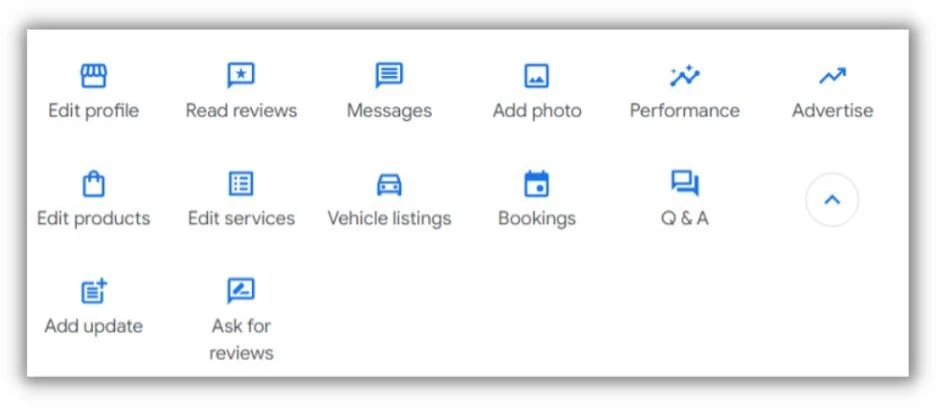
Task: Select the Ask for reviews pencil icon
Action: [241, 291]
